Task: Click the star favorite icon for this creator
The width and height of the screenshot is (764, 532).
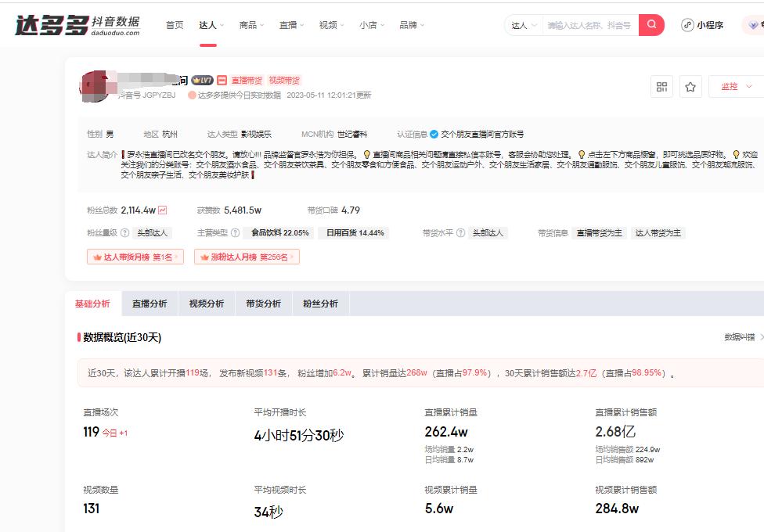Action: tap(690, 87)
